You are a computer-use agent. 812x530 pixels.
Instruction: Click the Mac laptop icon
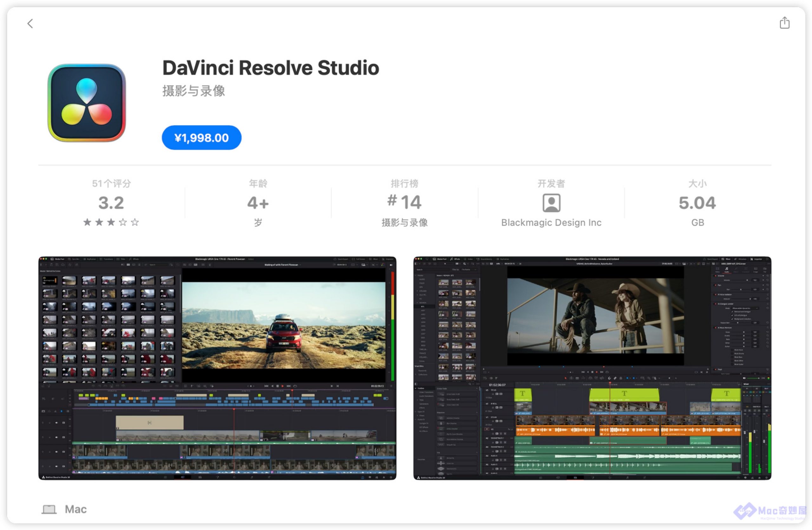coord(49,509)
